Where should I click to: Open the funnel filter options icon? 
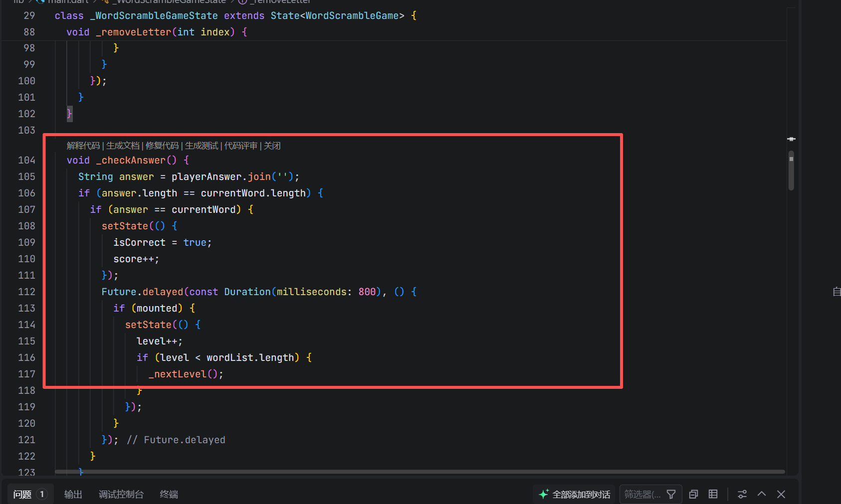(x=671, y=494)
